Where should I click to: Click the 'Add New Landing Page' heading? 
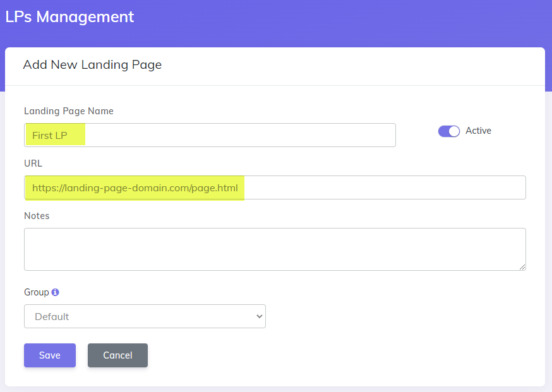(x=92, y=65)
